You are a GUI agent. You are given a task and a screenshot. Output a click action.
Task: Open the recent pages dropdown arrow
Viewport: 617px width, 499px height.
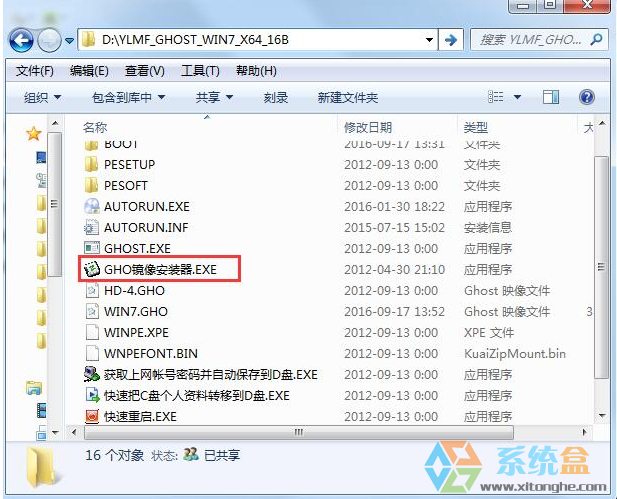coord(70,41)
